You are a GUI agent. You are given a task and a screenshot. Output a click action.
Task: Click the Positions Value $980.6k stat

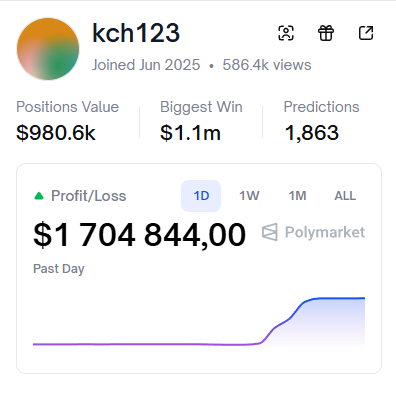tap(68, 121)
